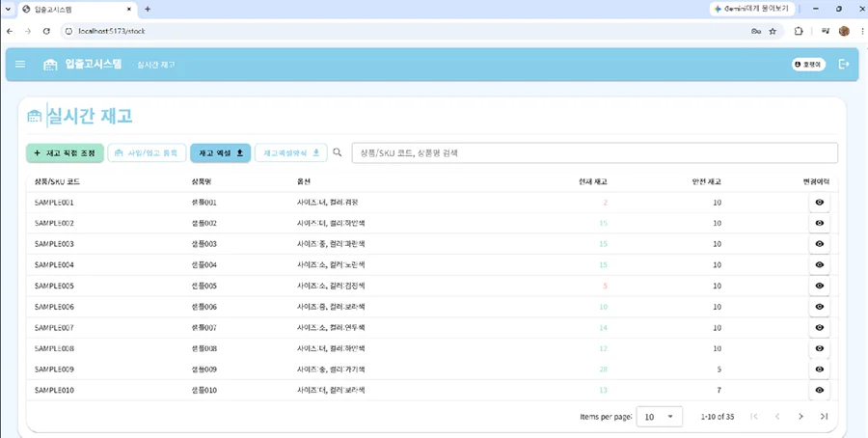The height and width of the screenshot is (438, 868).
Task: Open the hamburger navigation menu
Action: 20,65
